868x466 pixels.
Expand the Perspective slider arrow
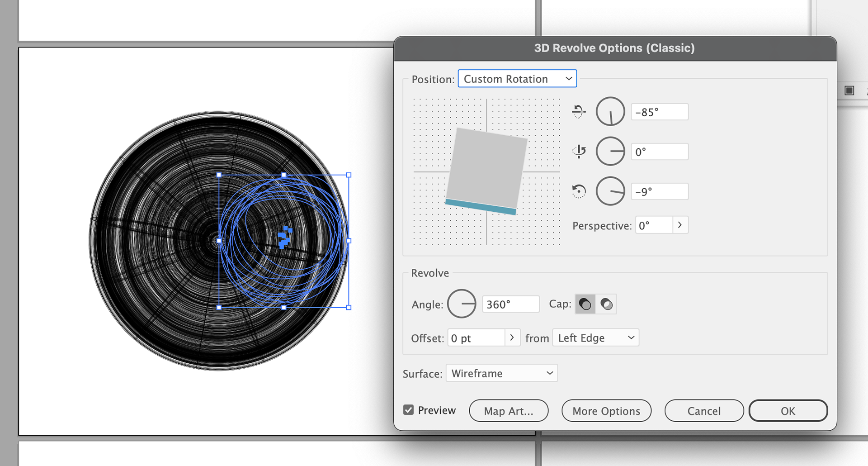click(x=680, y=225)
